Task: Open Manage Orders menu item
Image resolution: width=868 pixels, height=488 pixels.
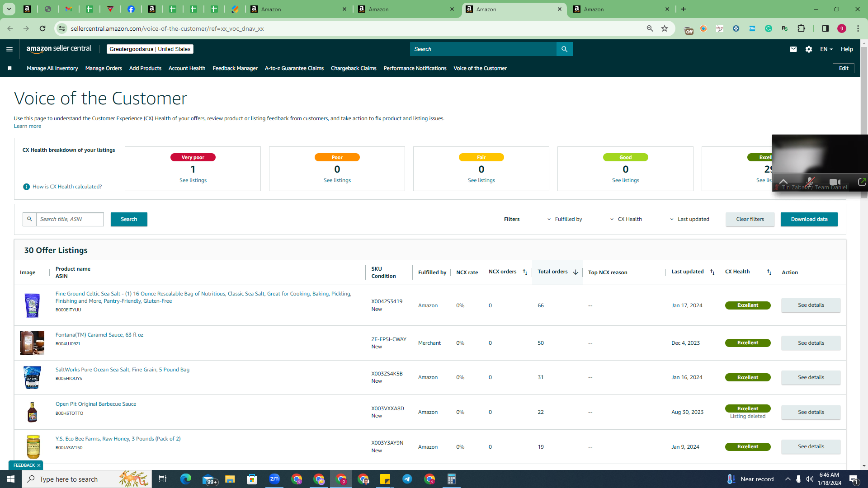Action: (104, 68)
